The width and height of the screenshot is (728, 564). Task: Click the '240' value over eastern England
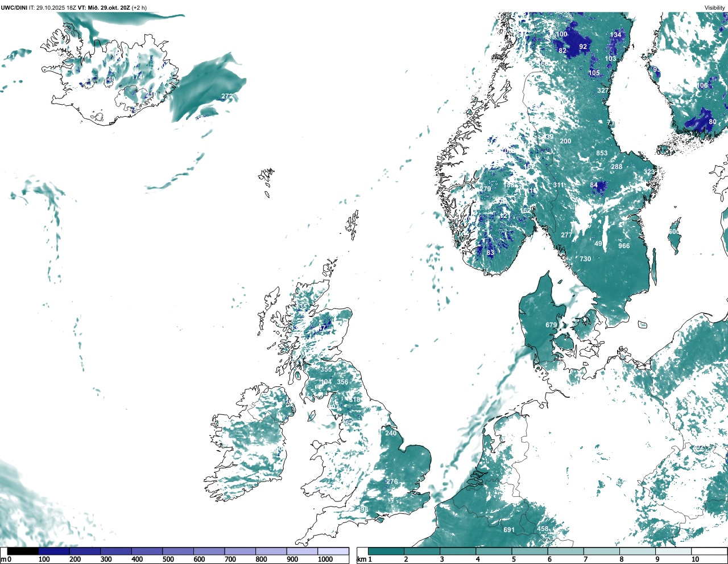391,433
